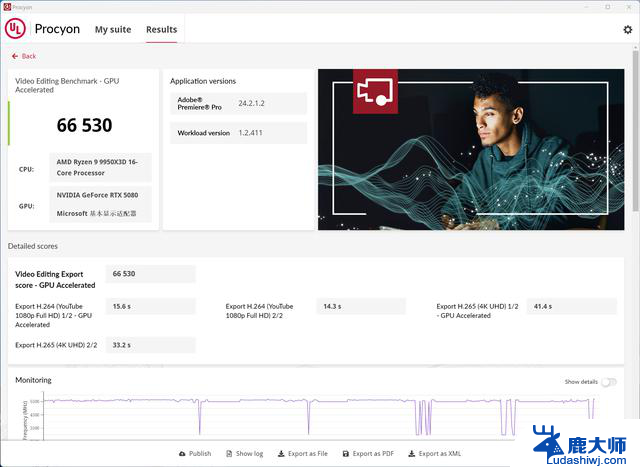640x467 pixels.
Task: Switch to the My suite tab
Action: [x=113, y=29]
